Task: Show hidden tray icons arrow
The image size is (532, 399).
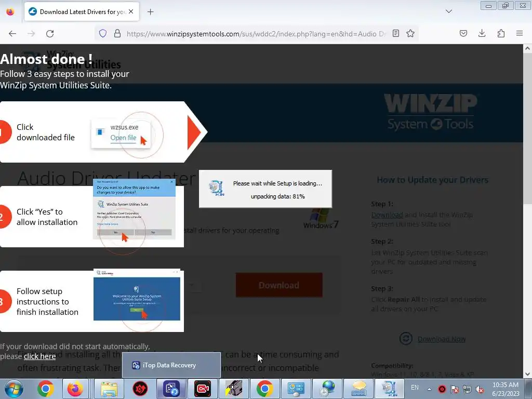Action: (x=429, y=389)
